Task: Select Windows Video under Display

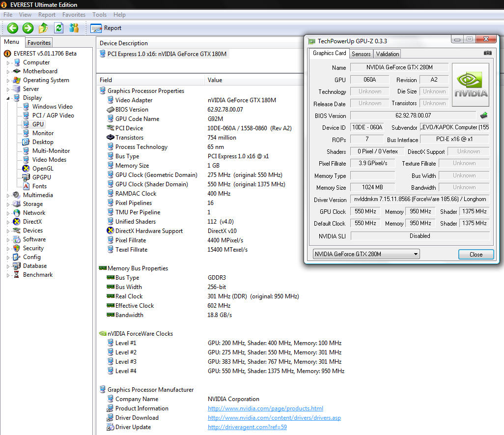Action: point(53,107)
